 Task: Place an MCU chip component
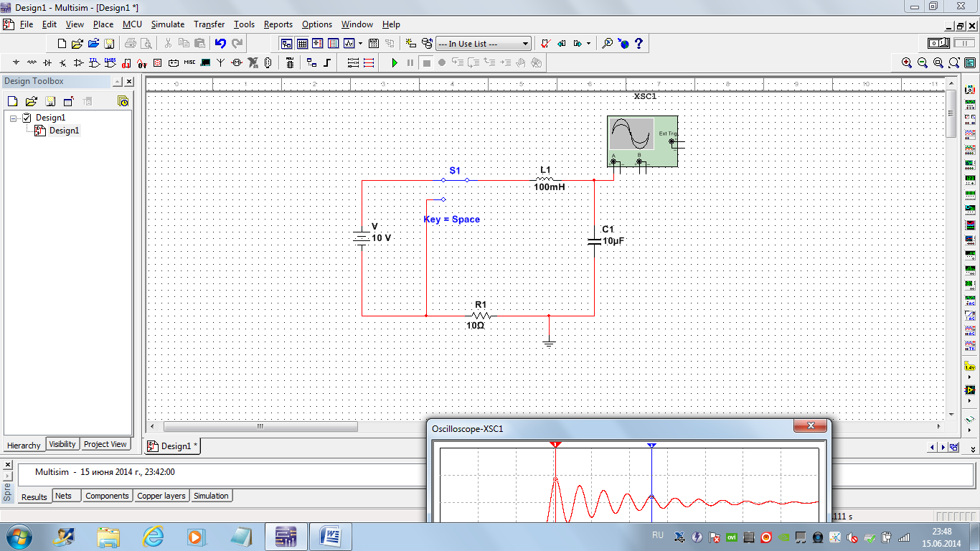289,62
